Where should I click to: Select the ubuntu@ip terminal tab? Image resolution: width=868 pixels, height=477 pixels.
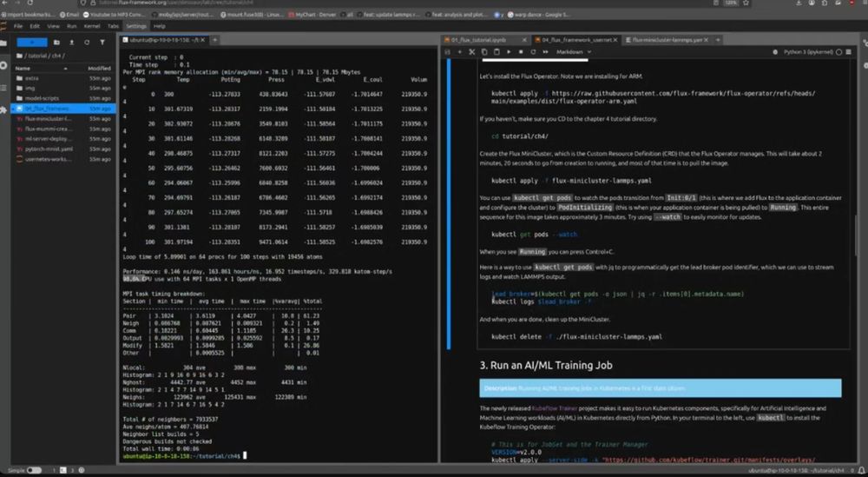click(x=163, y=40)
